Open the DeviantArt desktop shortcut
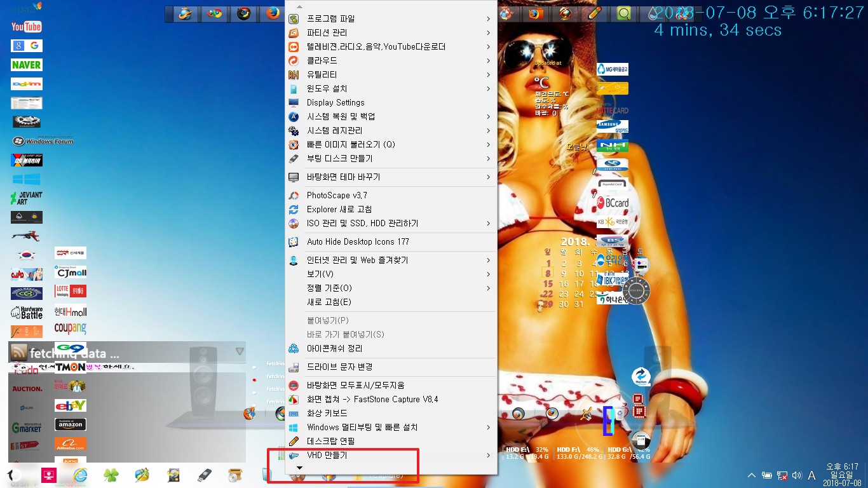The height and width of the screenshot is (488, 868). pyautogui.click(x=27, y=198)
